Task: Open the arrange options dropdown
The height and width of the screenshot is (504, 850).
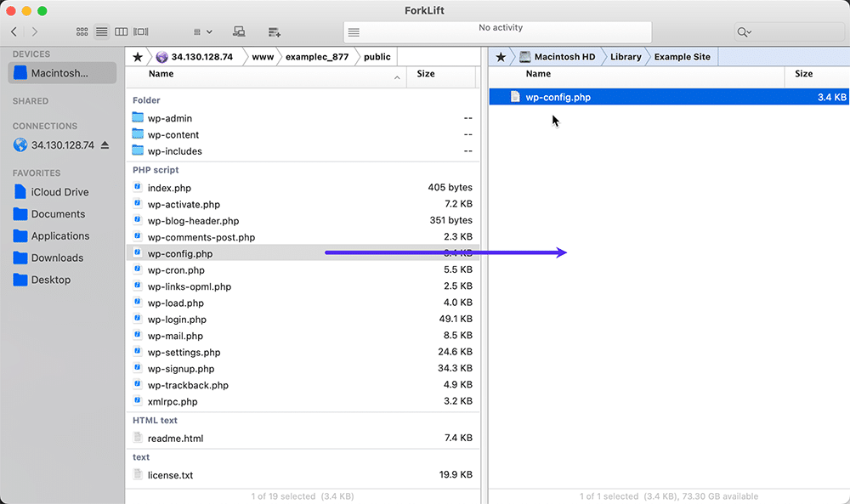Action: coord(201,31)
